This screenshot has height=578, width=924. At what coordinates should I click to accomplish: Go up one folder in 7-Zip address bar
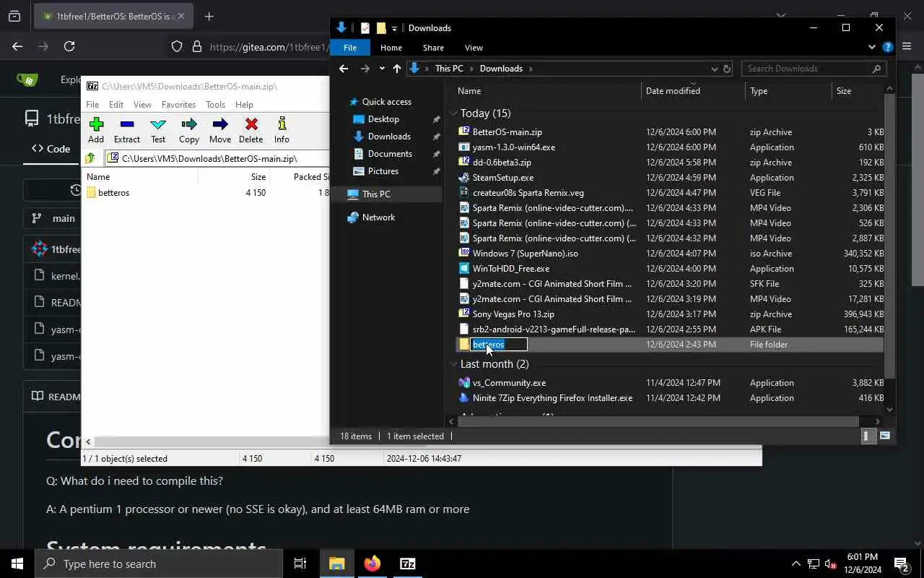pyautogui.click(x=90, y=158)
